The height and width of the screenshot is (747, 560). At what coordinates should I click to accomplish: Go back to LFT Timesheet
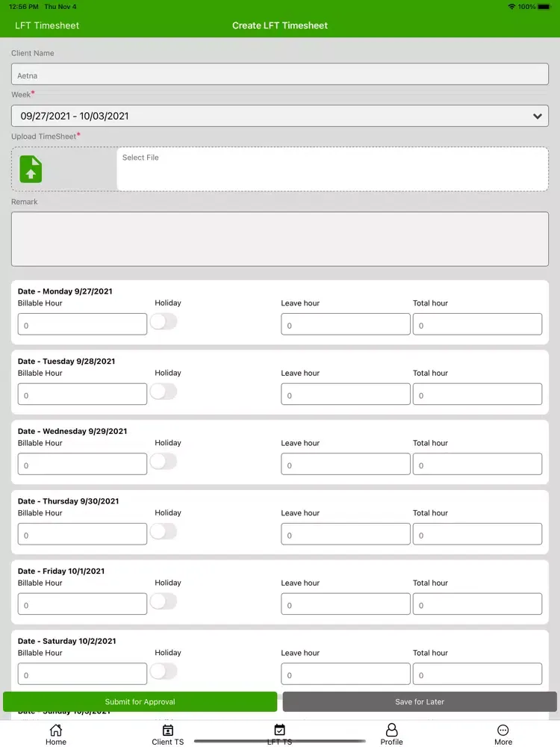[46, 25]
